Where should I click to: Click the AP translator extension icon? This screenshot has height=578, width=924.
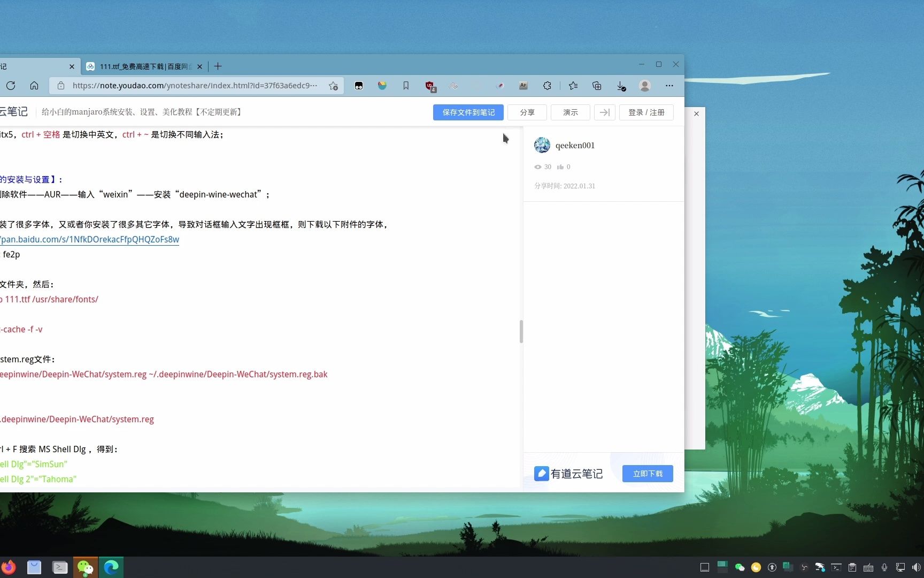(523, 86)
